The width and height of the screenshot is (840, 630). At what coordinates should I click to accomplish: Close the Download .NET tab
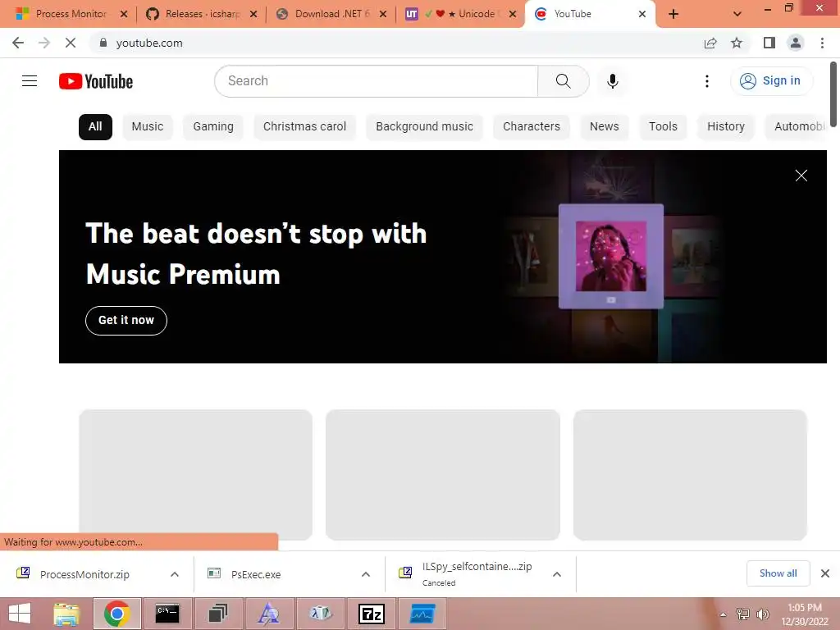coord(383,14)
